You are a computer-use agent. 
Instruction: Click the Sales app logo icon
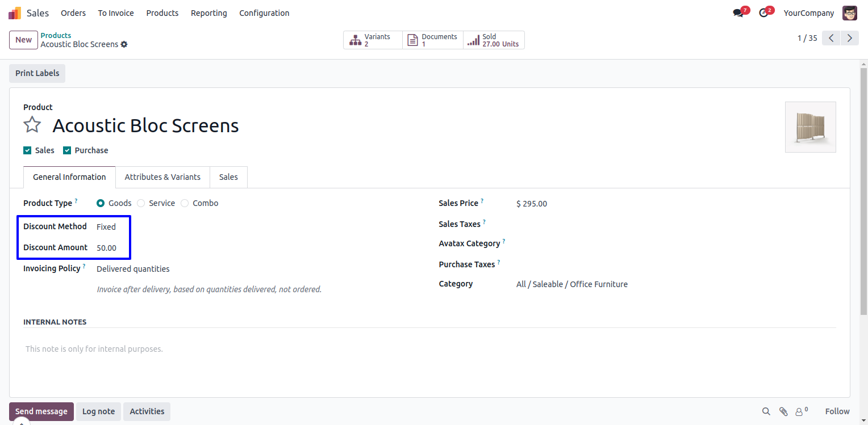[15, 13]
